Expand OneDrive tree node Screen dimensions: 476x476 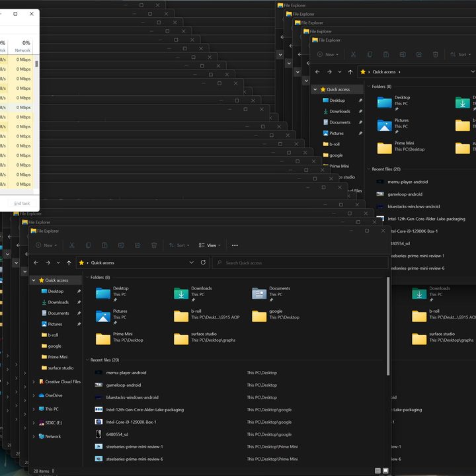(34, 395)
